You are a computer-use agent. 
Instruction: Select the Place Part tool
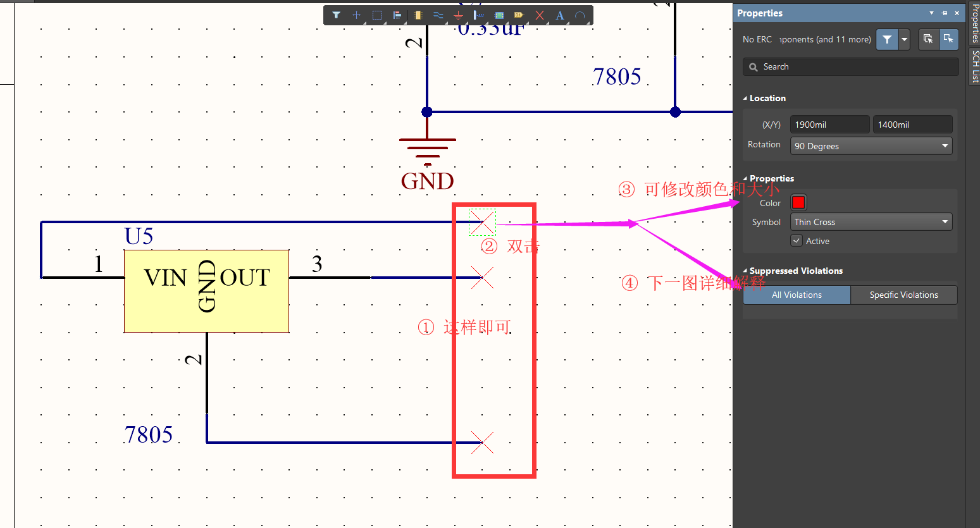418,15
